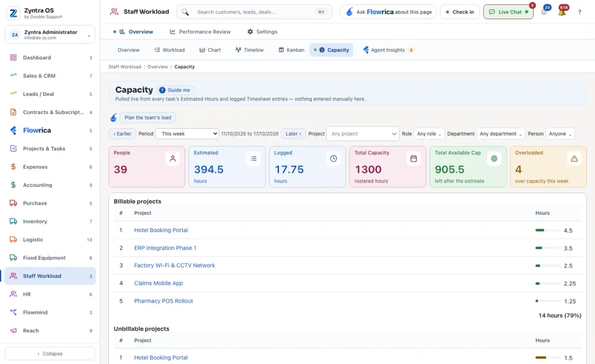Open the Timeline view tab

tap(249, 50)
